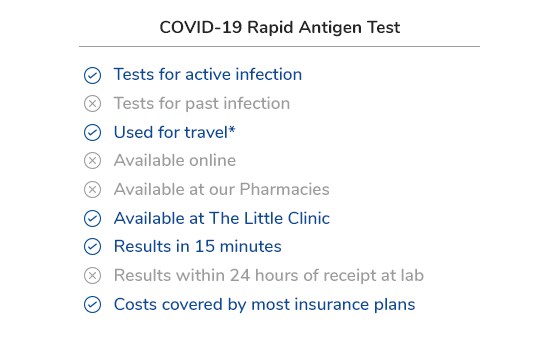Screen dimensions: 560x364
Task: Click checkmark icon next to Used for travel
Action: 92,133
